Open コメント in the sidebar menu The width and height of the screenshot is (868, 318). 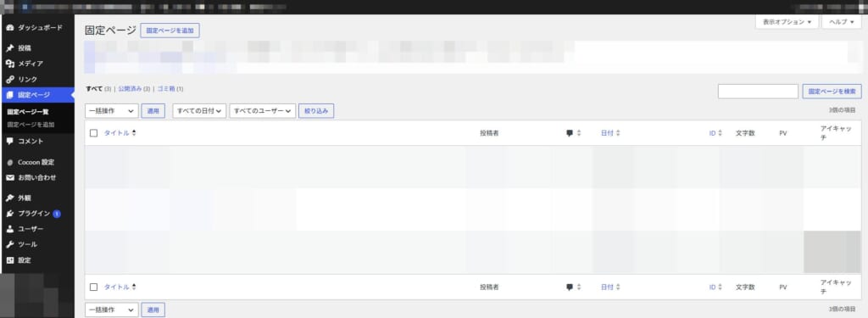(x=31, y=142)
